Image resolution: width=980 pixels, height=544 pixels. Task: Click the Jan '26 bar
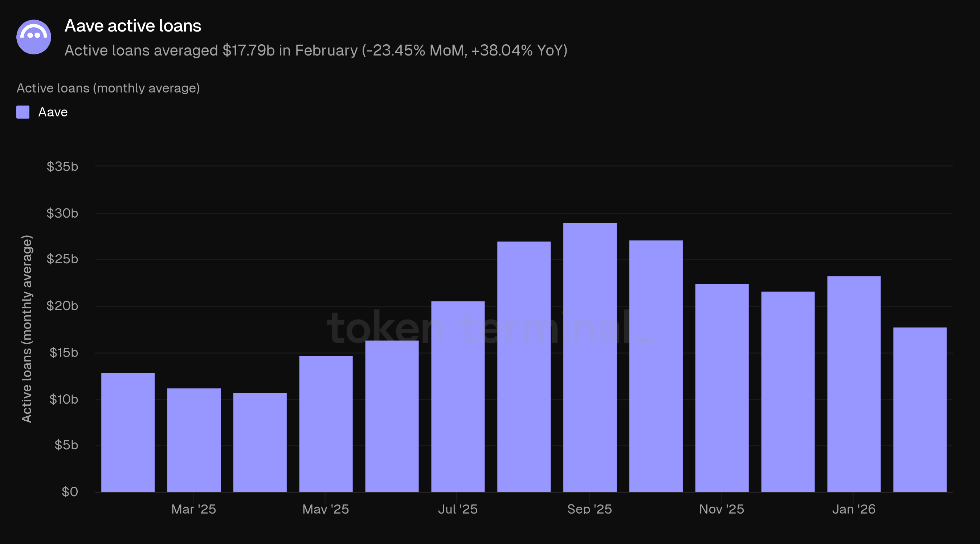click(x=854, y=384)
